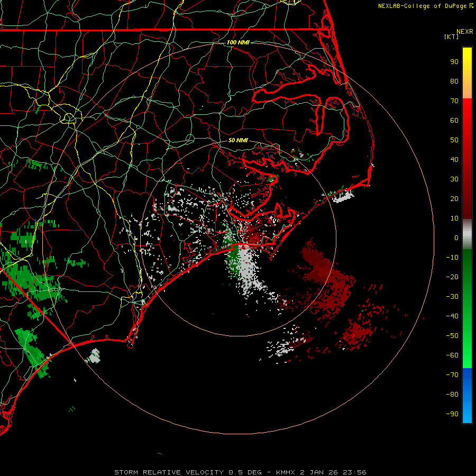Click the -40 label on the velocity scale
476x476 pixels.
coord(452,316)
